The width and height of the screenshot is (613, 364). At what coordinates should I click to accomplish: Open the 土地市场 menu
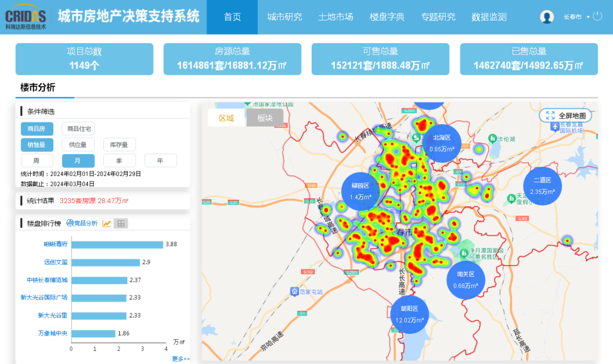(335, 17)
